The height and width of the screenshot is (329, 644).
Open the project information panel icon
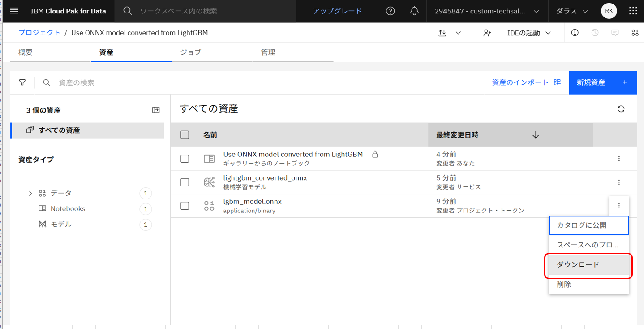point(575,32)
